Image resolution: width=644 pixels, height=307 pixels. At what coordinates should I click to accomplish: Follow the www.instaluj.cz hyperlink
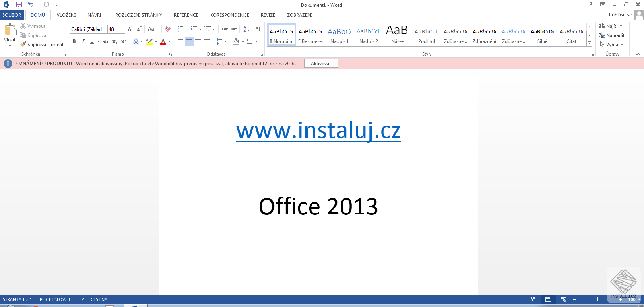(318, 130)
